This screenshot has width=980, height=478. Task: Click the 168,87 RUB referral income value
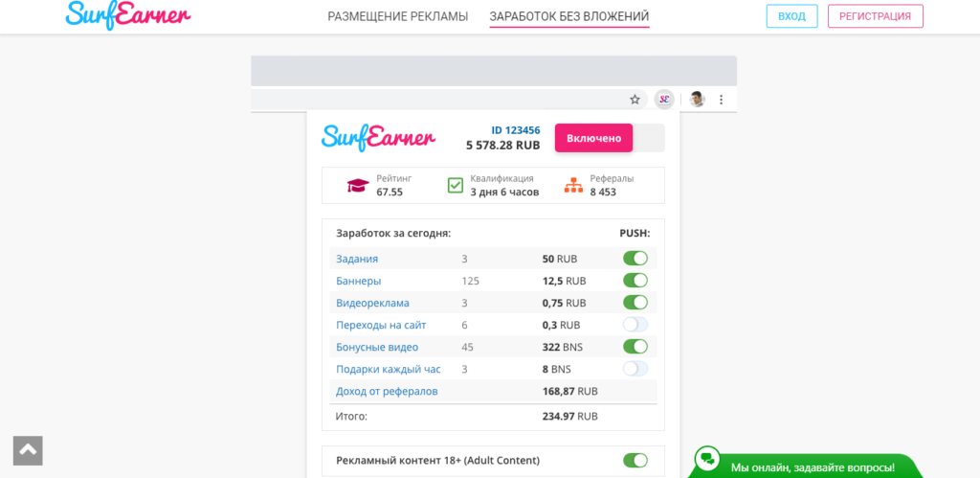[570, 391]
